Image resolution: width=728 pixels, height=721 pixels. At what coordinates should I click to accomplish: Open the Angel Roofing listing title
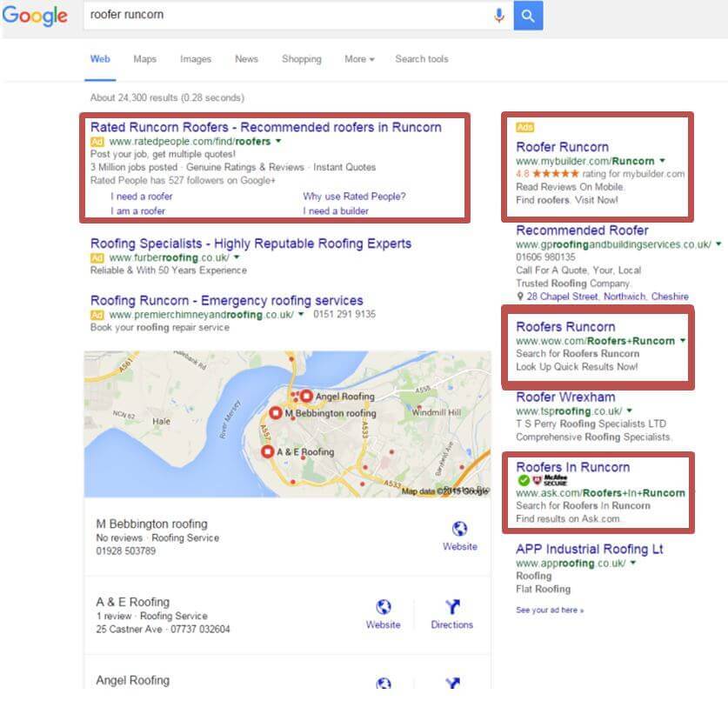132,680
